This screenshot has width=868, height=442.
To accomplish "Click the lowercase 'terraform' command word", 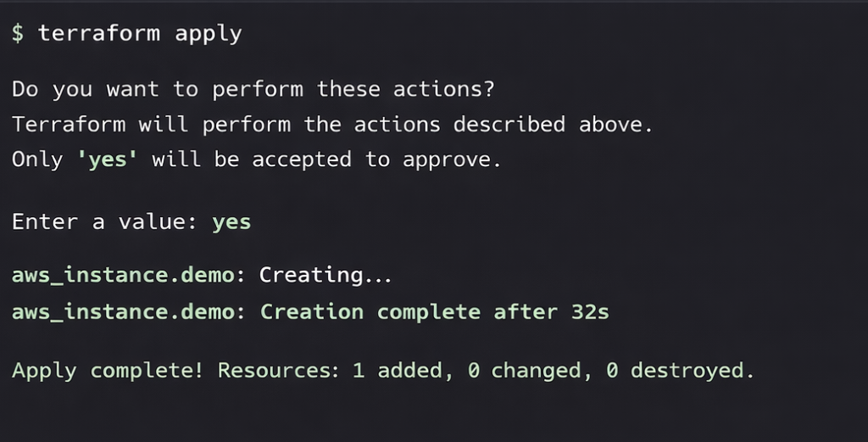I will 97,34.
